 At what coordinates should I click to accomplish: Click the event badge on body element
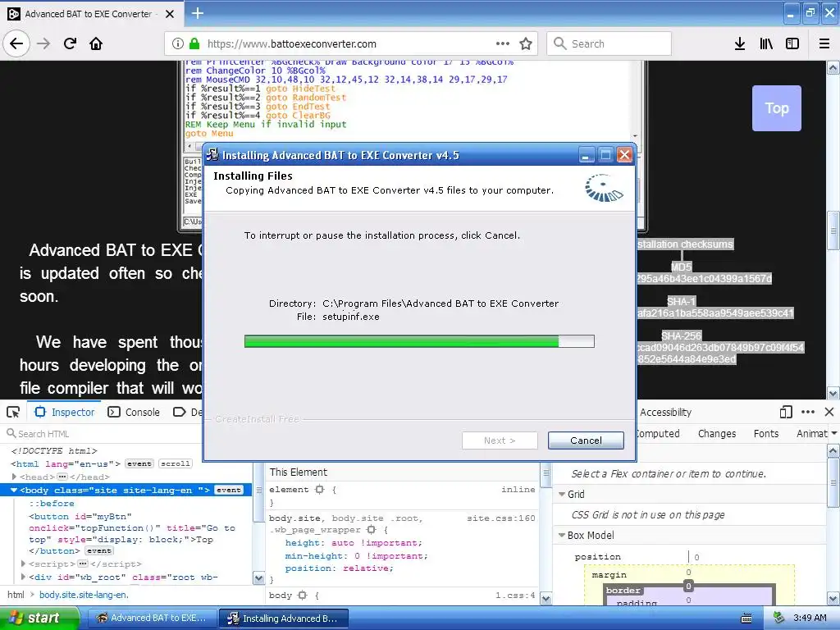pyautogui.click(x=229, y=490)
